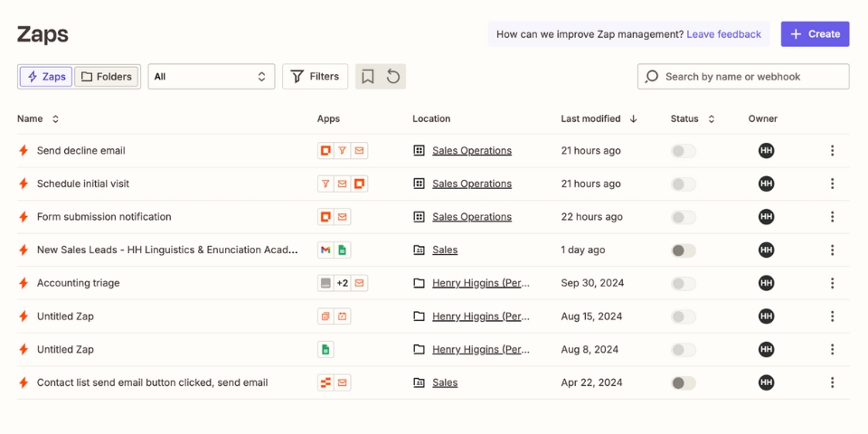Toggle Contact list send email zap status
Viewport: 868px width, 434px height.
point(684,382)
